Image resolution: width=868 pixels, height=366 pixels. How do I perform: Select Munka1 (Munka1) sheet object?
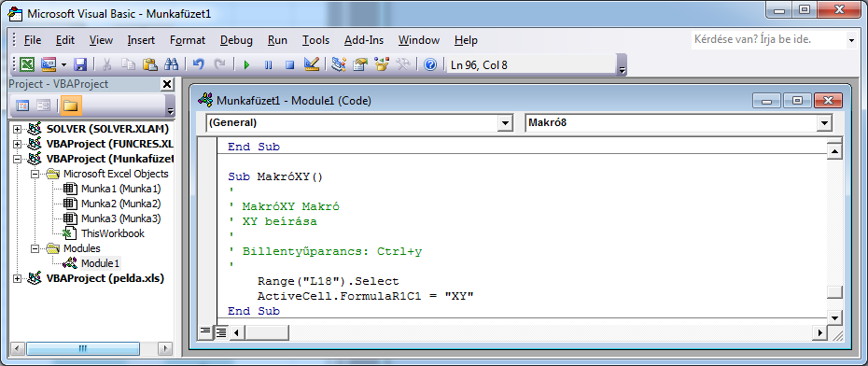coord(120,189)
